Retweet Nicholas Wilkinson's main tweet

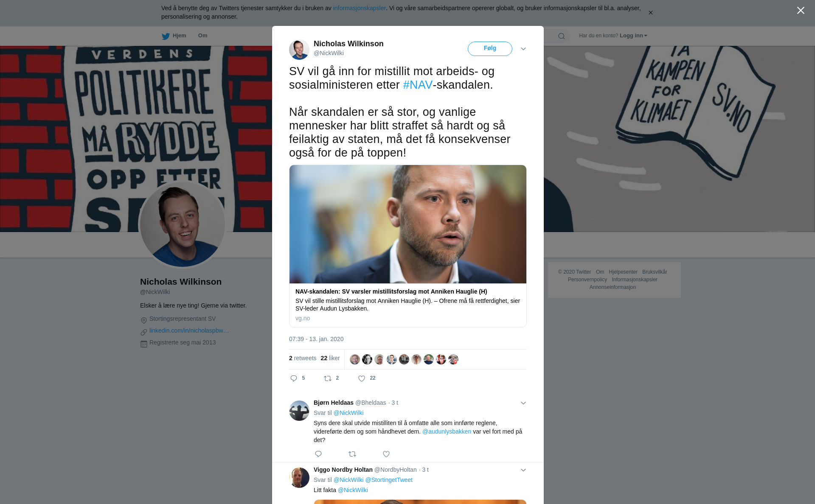click(328, 378)
